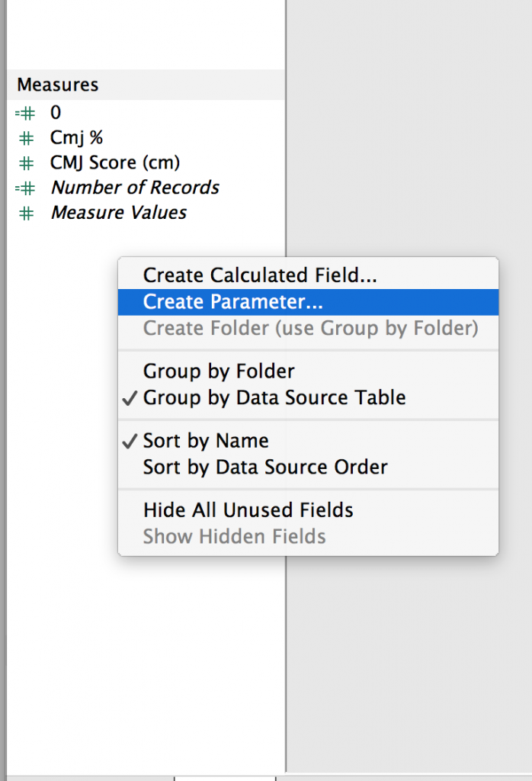The height and width of the screenshot is (781, 532).
Task: Click the calculated number icon beside field 0
Action: pos(25,114)
